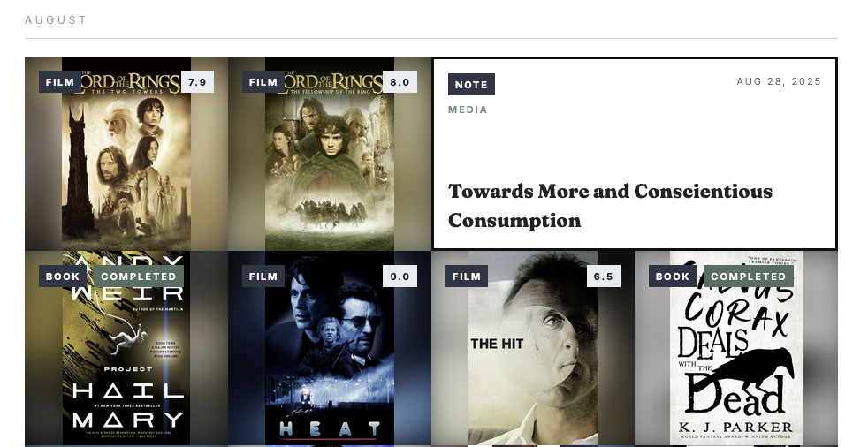Image resolution: width=868 pixels, height=447 pixels.
Task: Click the 9.0 rating on Heat
Action: pos(400,276)
